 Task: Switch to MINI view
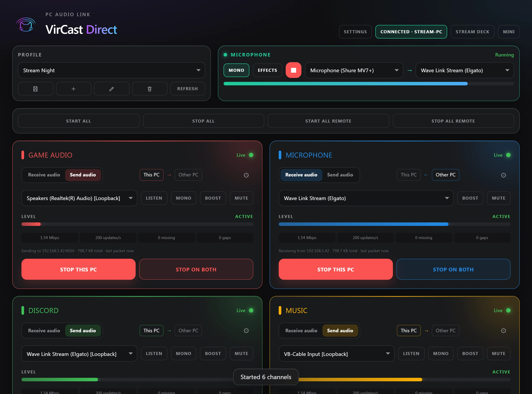pyautogui.click(x=509, y=32)
